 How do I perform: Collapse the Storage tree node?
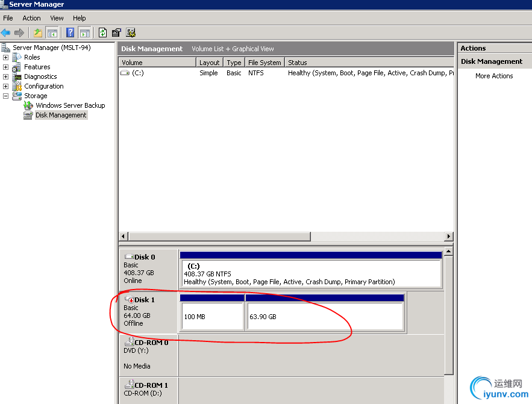click(x=6, y=96)
